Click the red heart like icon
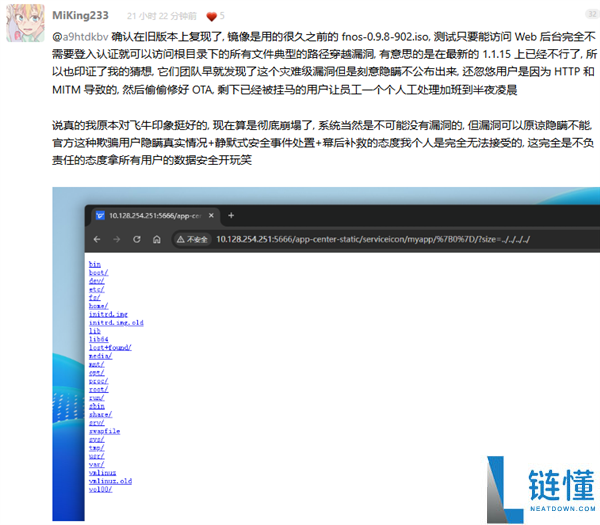Image resolution: width=600 pixels, height=525 pixels. pos(211,16)
